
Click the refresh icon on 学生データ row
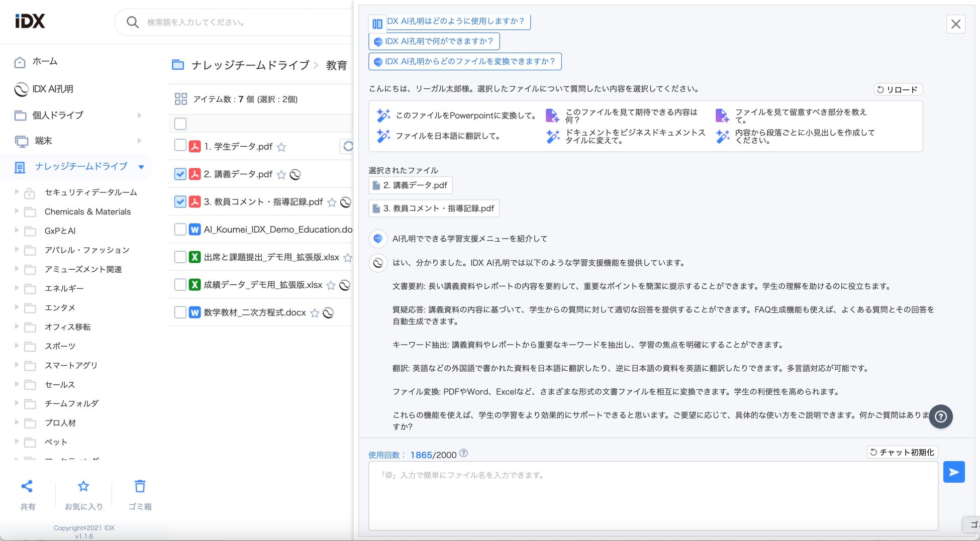(348, 146)
